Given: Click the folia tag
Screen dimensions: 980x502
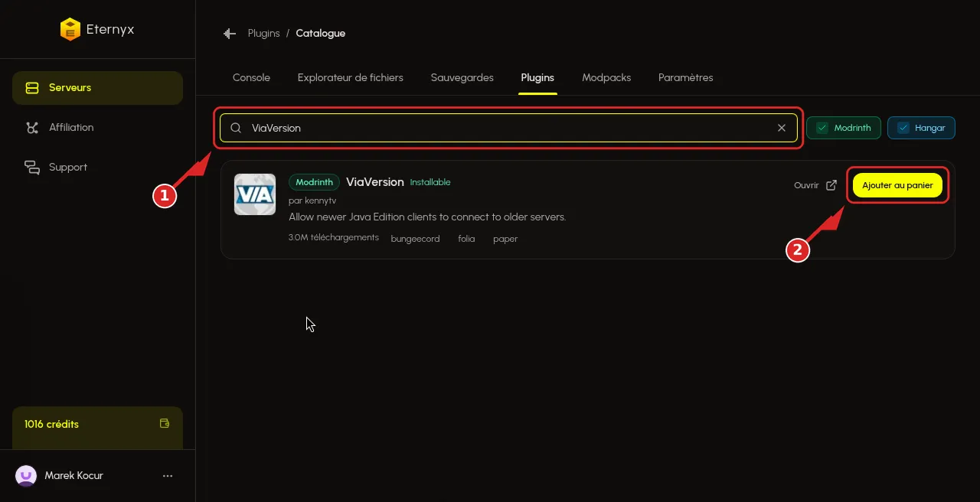Looking at the screenshot, I should pos(466,239).
